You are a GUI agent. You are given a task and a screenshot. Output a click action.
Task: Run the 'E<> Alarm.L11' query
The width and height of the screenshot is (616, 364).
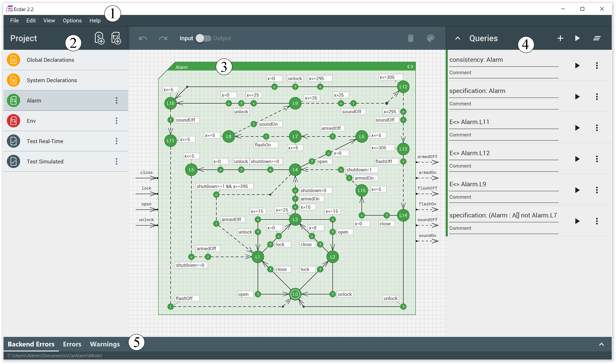[x=577, y=128]
